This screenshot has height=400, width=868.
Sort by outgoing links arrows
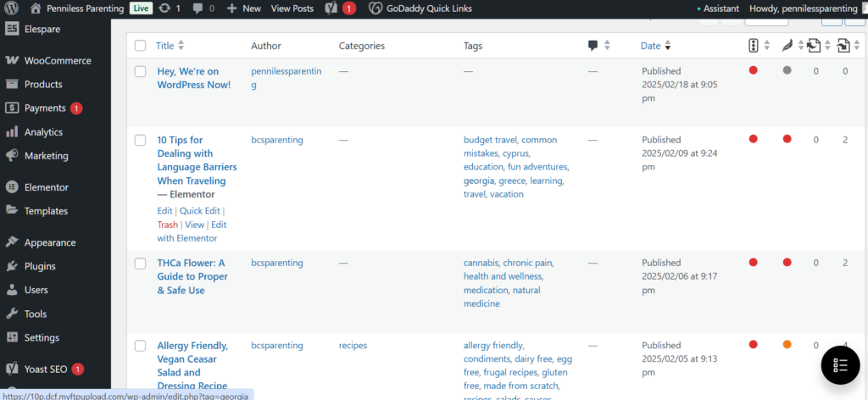[x=827, y=46]
